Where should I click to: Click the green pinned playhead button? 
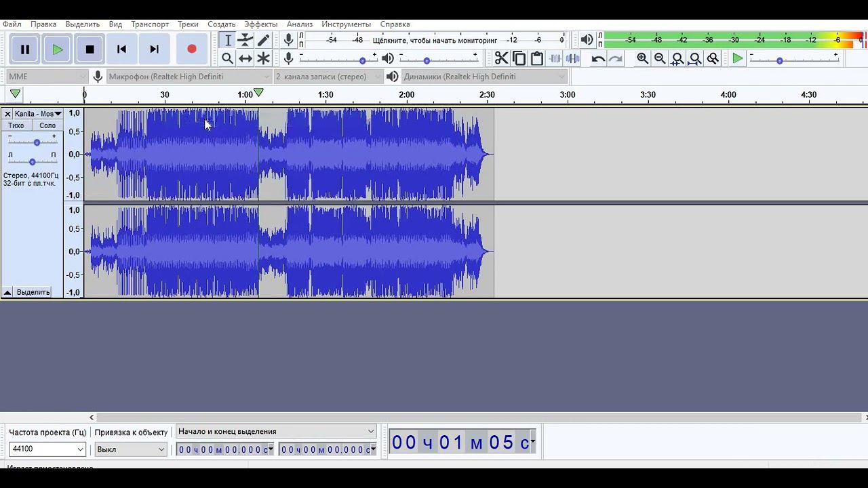pos(15,94)
